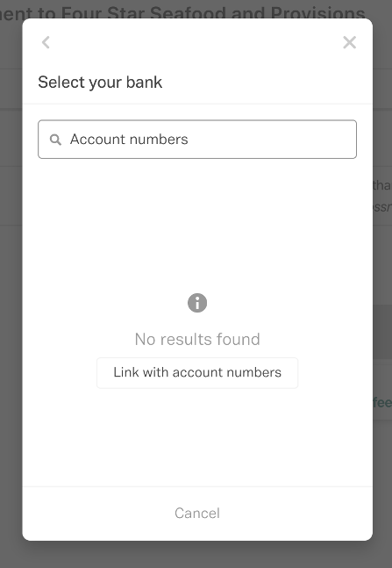Image resolution: width=392 pixels, height=568 pixels.
Task: Go back using the left chevron arrow
Action: coord(46,42)
